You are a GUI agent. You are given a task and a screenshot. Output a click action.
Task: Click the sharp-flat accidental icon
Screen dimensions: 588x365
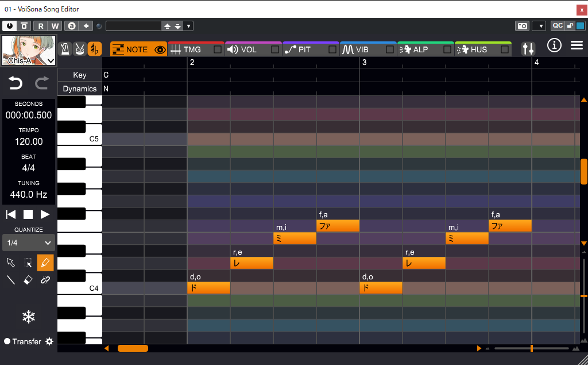pyautogui.click(x=95, y=49)
